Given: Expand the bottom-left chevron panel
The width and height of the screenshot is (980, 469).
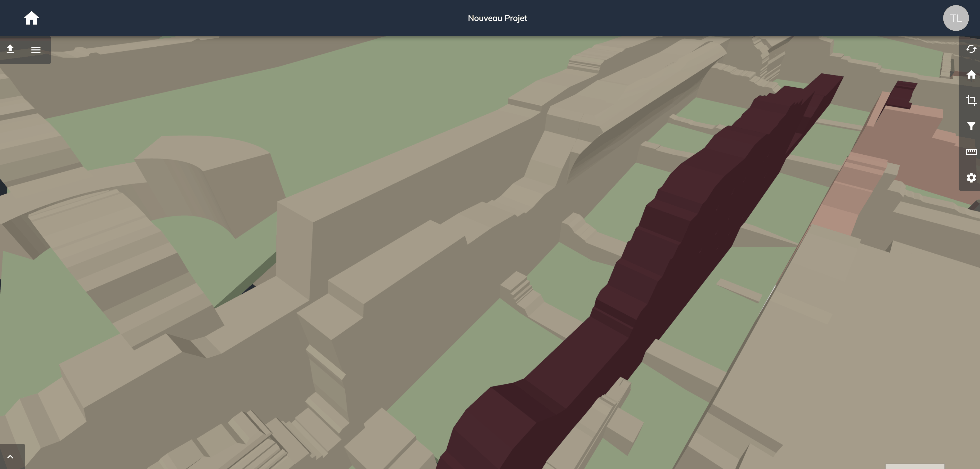Looking at the screenshot, I should (x=10, y=456).
